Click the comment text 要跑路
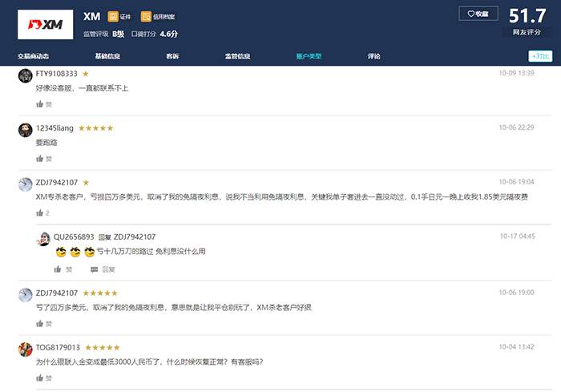The width and height of the screenshot is (561, 392). pyautogui.click(x=46, y=143)
